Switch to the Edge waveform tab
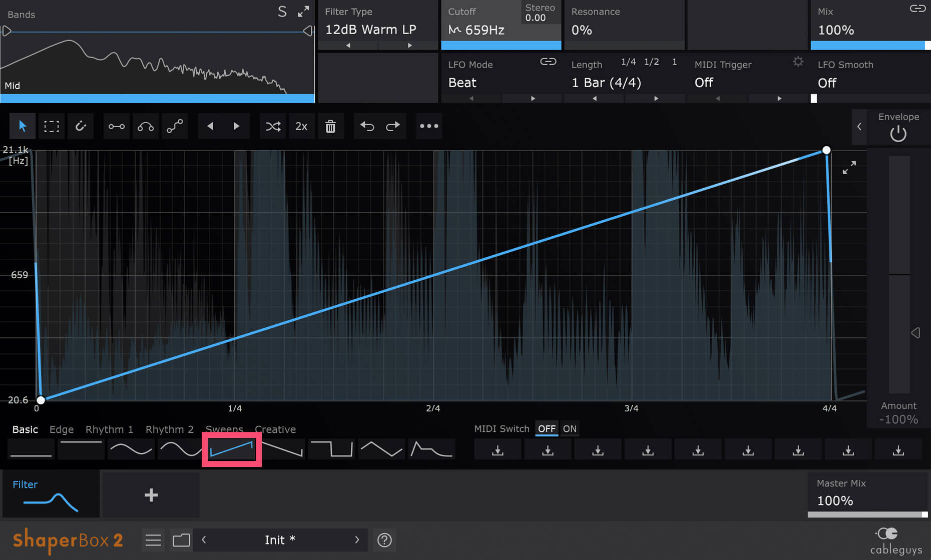Viewport: 931px width, 560px height. (x=62, y=429)
